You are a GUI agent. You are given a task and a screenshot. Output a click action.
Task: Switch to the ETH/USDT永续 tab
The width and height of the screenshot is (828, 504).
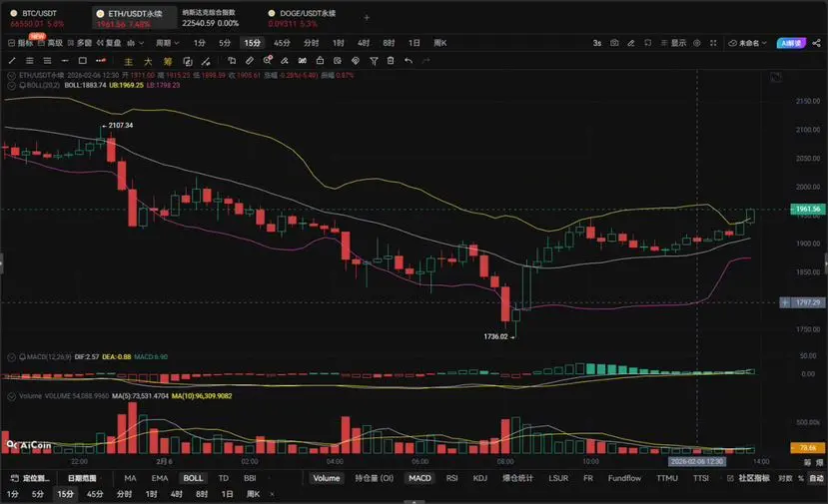(x=134, y=18)
